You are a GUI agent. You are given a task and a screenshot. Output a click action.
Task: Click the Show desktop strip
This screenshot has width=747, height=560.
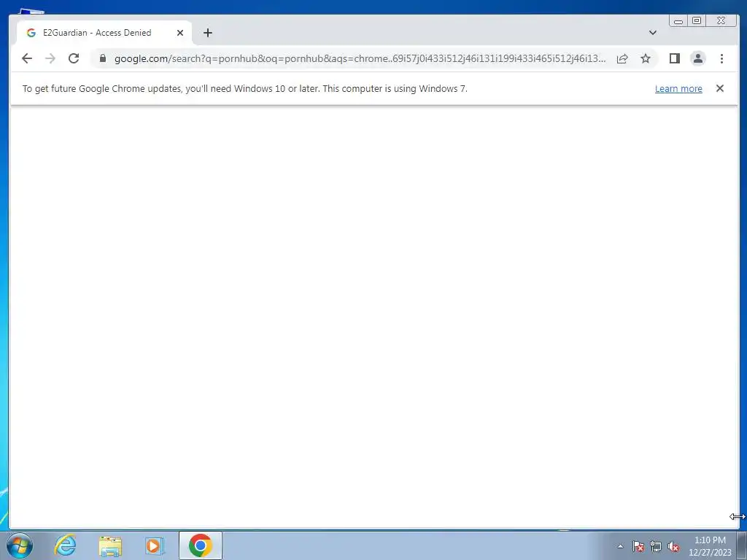tap(742, 545)
